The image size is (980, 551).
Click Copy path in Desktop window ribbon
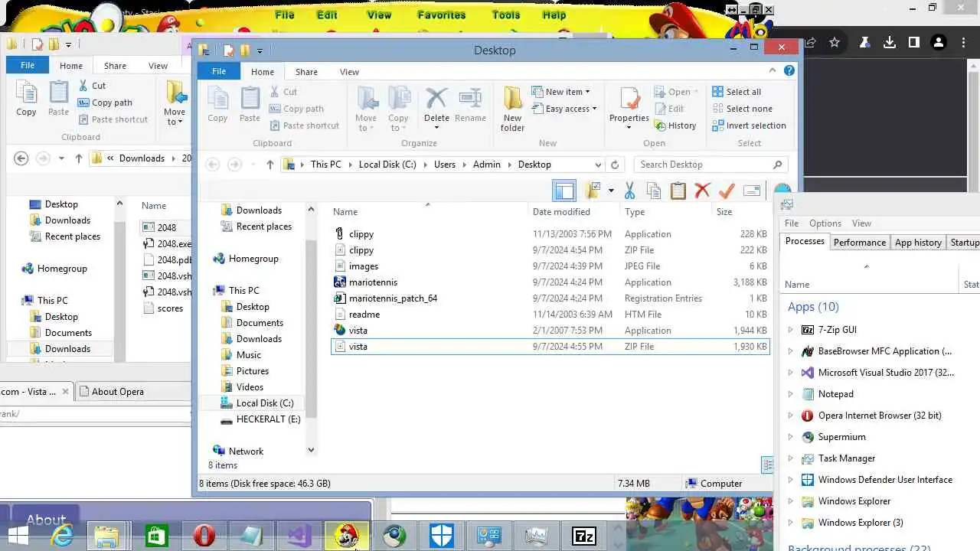point(296,109)
